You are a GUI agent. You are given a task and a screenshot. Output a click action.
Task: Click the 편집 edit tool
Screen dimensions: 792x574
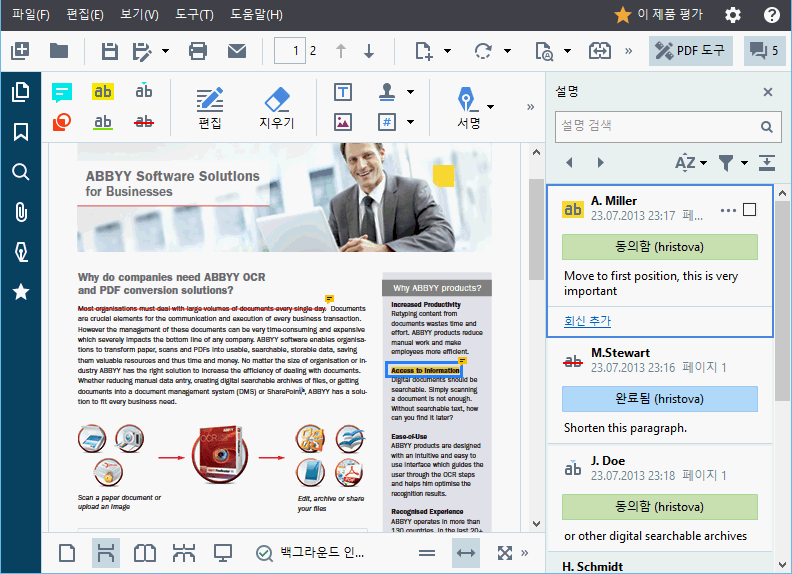pyautogui.click(x=210, y=108)
